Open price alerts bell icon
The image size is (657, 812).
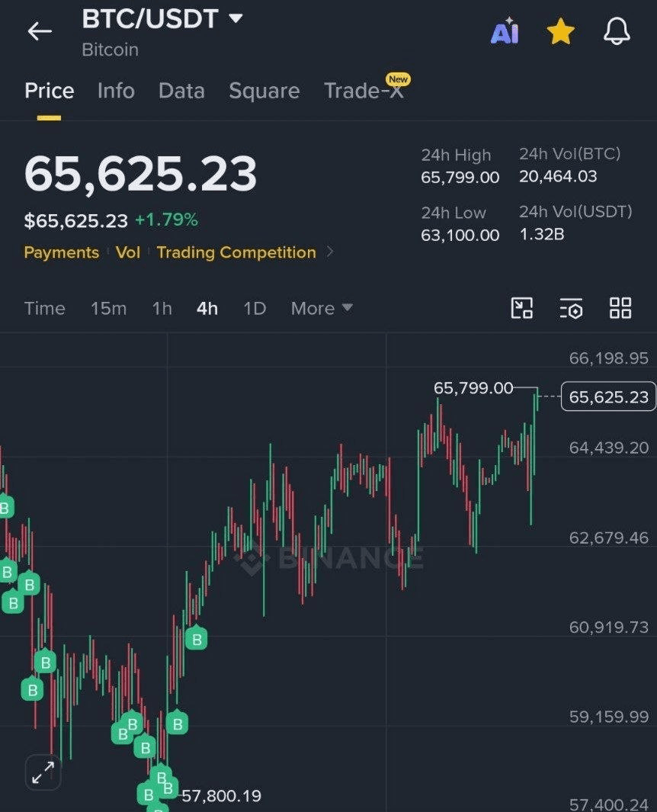[x=617, y=31]
